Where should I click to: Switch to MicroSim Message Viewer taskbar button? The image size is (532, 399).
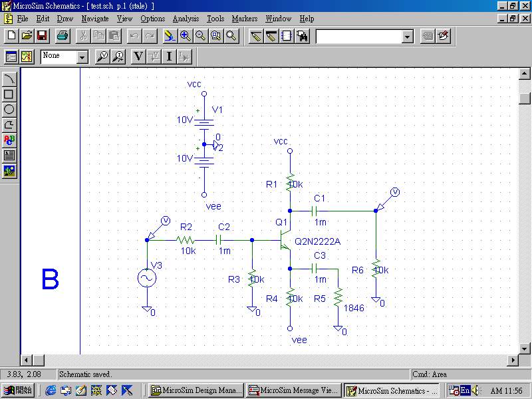(294, 390)
